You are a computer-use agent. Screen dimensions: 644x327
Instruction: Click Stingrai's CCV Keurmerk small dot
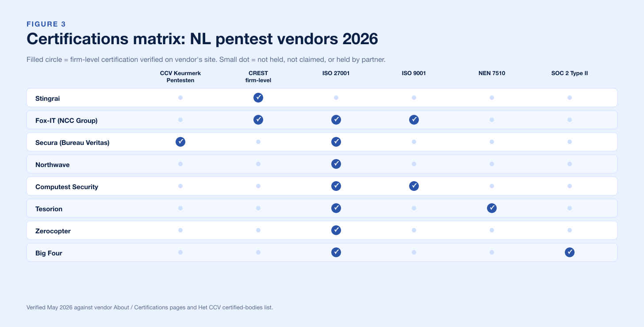point(180,98)
